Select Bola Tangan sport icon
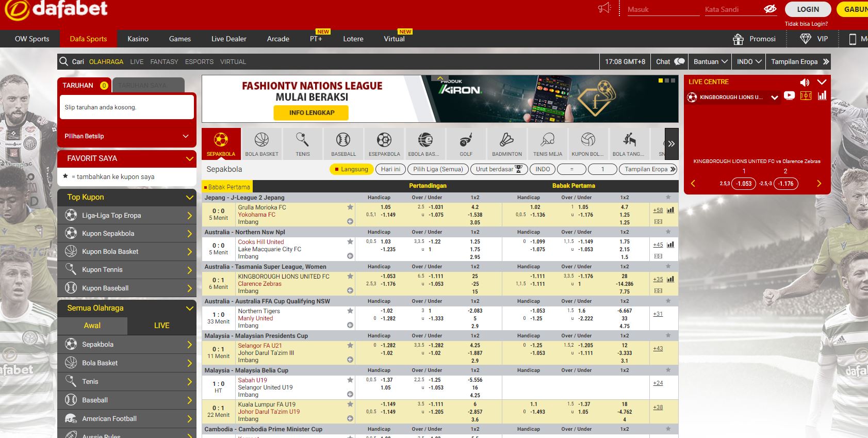The height and width of the screenshot is (438, 868). pyautogui.click(x=629, y=143)
